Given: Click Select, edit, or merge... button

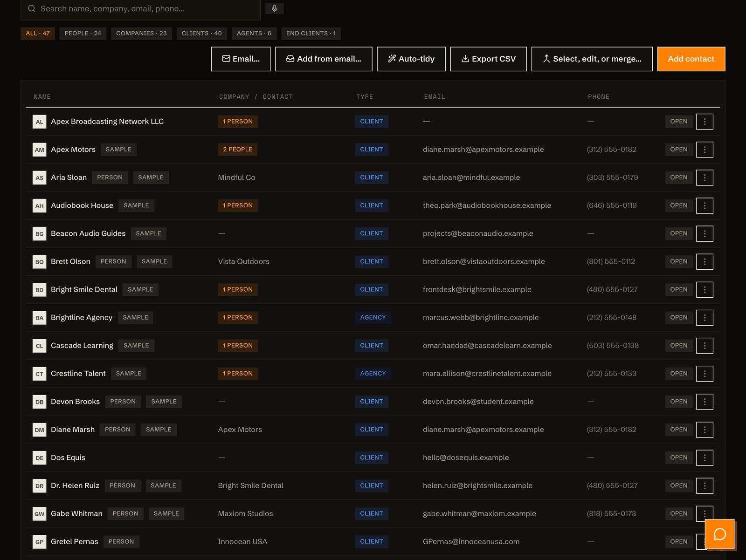Looking at the screenshot, I should (x=592, y=59).
